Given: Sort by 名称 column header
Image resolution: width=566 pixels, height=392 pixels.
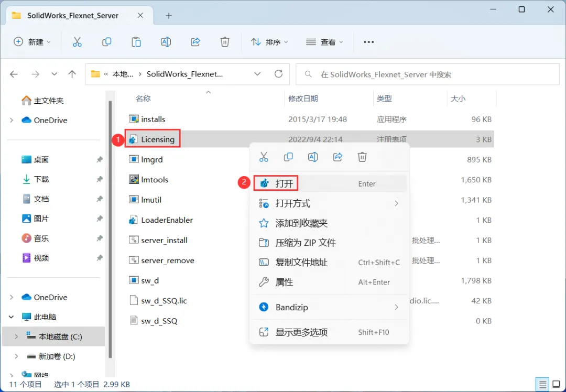Looking at the screenshot, I should [143, 99].
